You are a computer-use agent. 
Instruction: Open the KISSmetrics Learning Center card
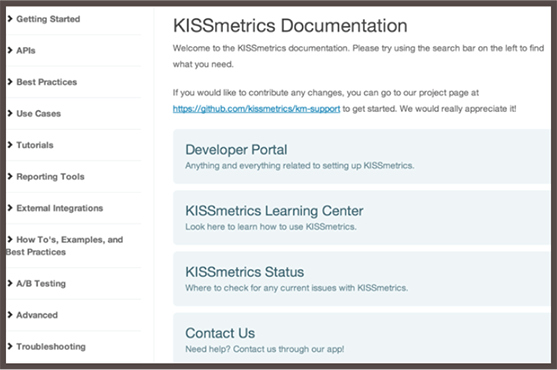point(362,218)
